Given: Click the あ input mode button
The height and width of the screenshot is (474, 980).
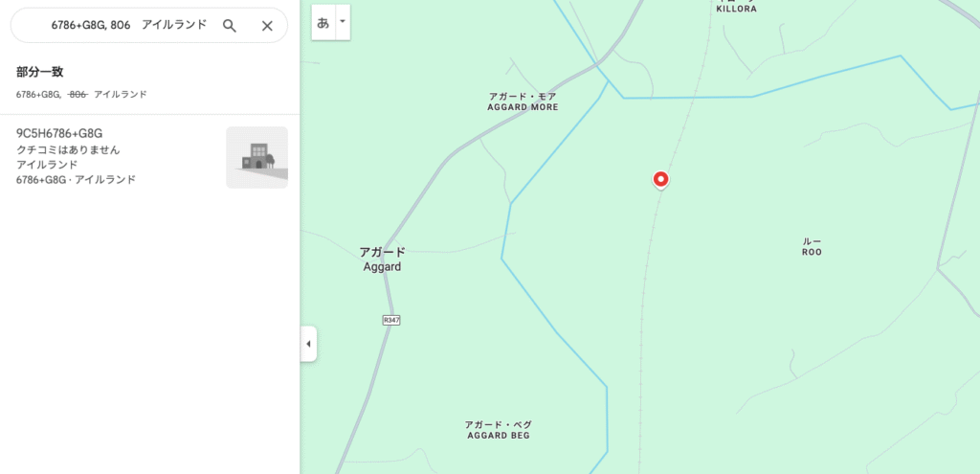Looking at the screenshot, I should (x=323, y=23).
